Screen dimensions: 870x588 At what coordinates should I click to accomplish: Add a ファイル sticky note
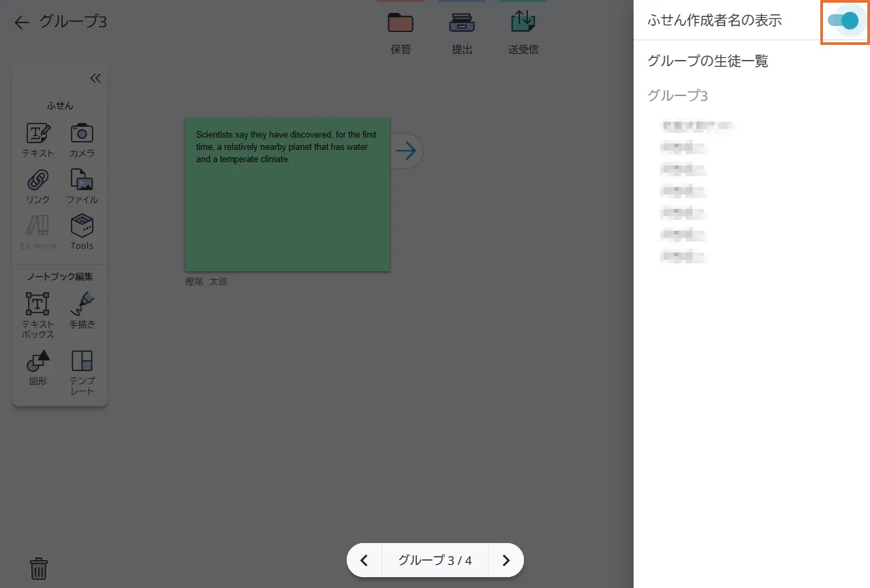point(82,187)
